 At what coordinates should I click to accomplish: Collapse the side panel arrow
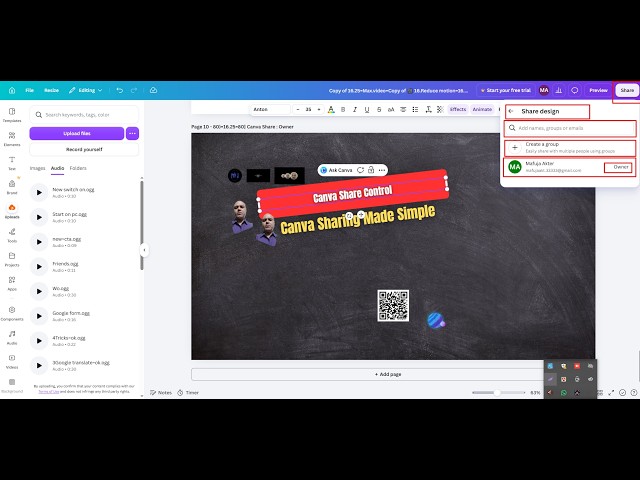[144, 250]
